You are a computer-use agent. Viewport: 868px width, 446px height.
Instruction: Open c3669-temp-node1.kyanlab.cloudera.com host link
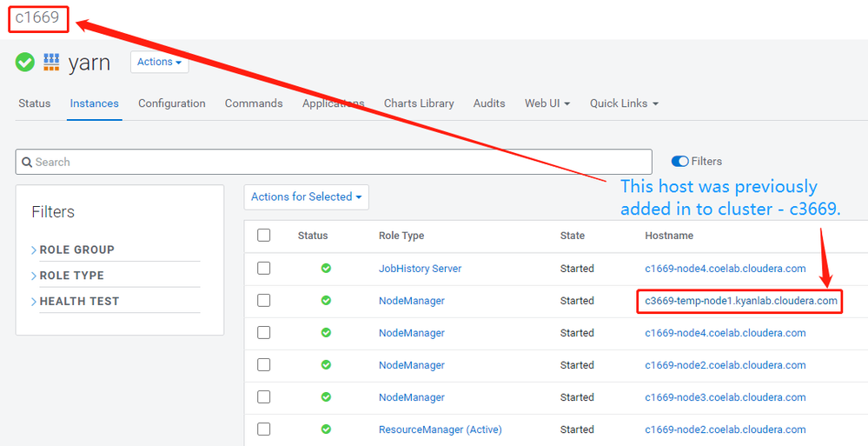click(x=740, y=301)
